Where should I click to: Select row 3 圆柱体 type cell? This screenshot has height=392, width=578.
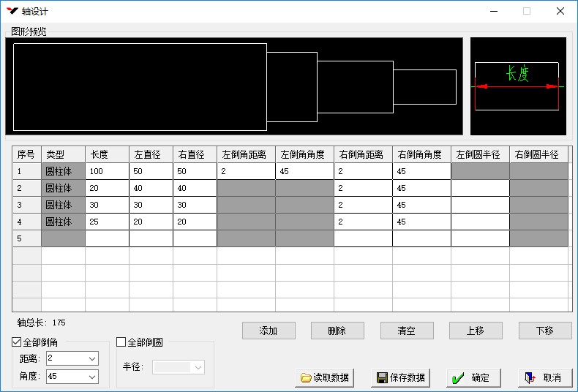[x=64, y=205]
